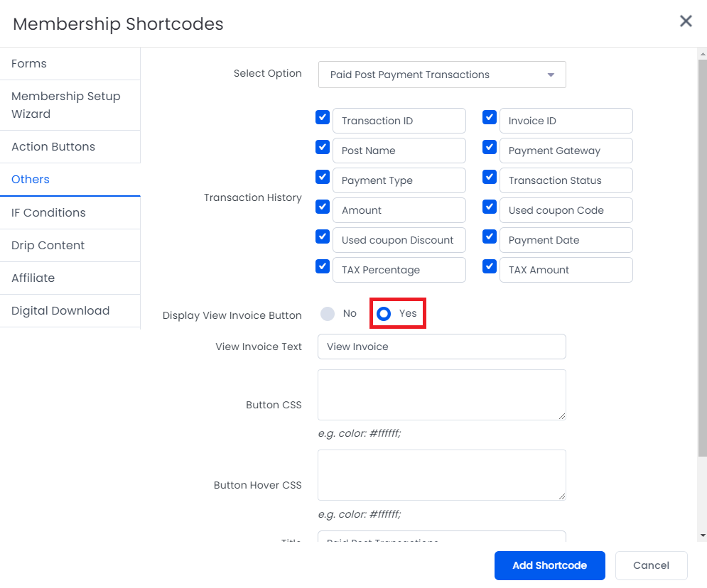Click the Add Shortcode button
The height and width of the screenshot is (588, 707).
point(550,565)
